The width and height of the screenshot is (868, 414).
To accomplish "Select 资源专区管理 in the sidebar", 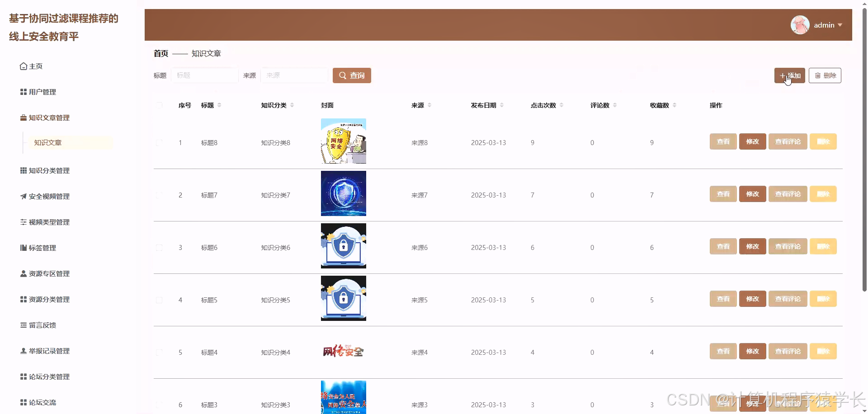I will [49, 273].
